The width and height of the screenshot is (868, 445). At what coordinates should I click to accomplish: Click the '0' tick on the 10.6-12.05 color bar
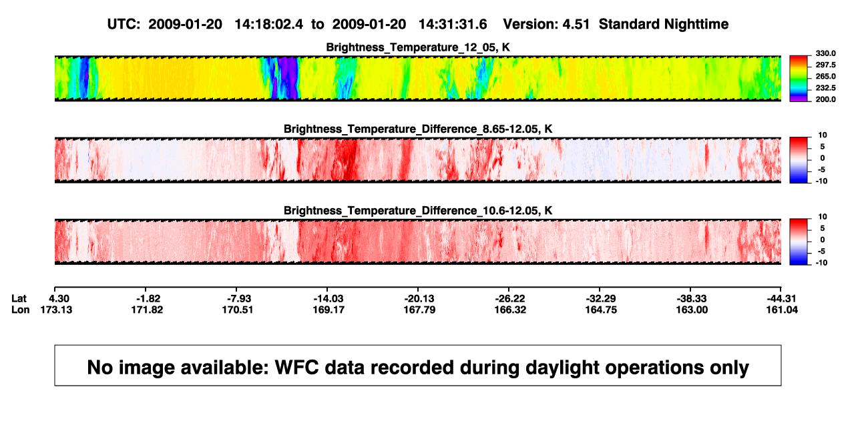pyautogui.click(x=823, y=240)
